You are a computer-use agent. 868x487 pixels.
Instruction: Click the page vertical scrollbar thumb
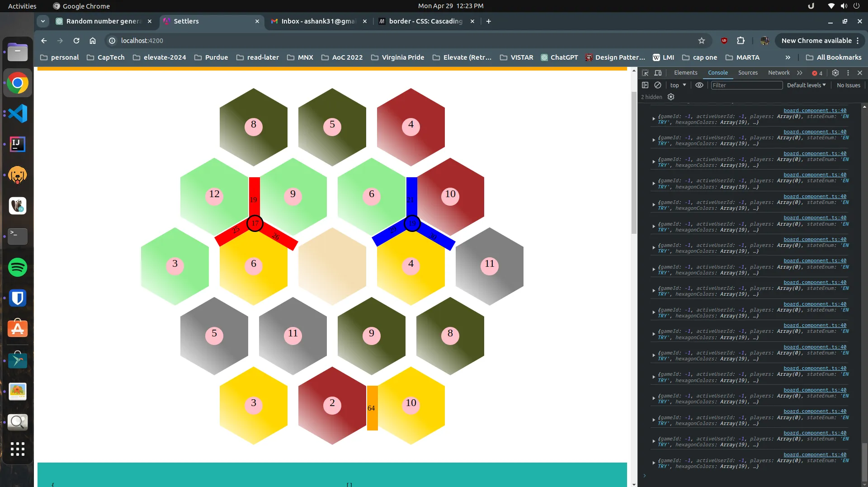tap(634, 163)
